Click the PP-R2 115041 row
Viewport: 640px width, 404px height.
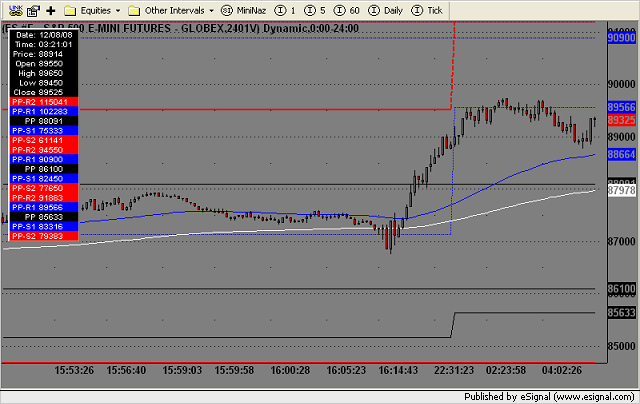click(44, 102)
